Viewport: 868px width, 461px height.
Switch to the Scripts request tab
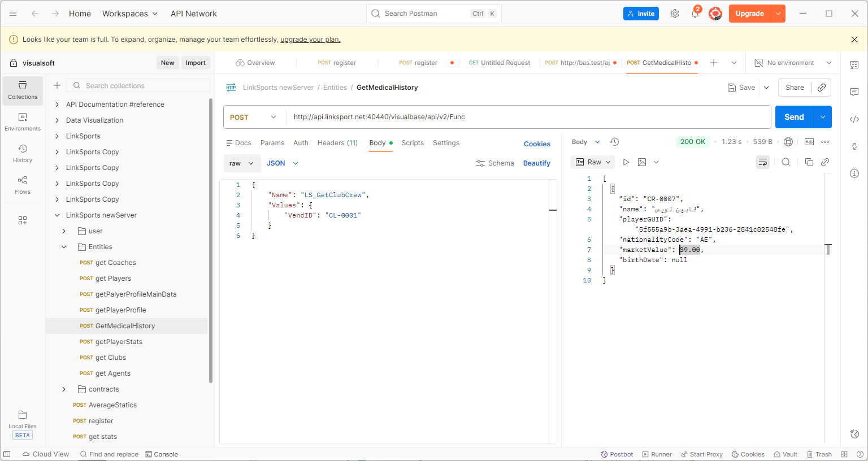pyautogui.click(x=413, y=143)
